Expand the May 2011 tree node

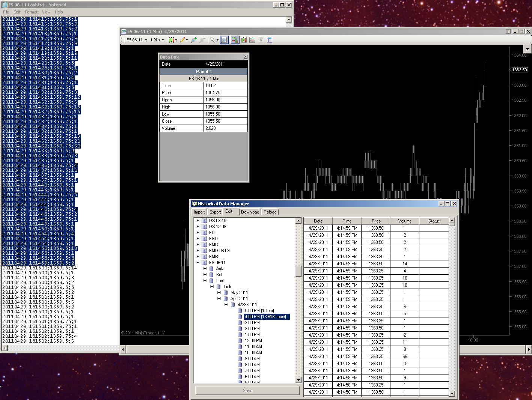(219, 293)
